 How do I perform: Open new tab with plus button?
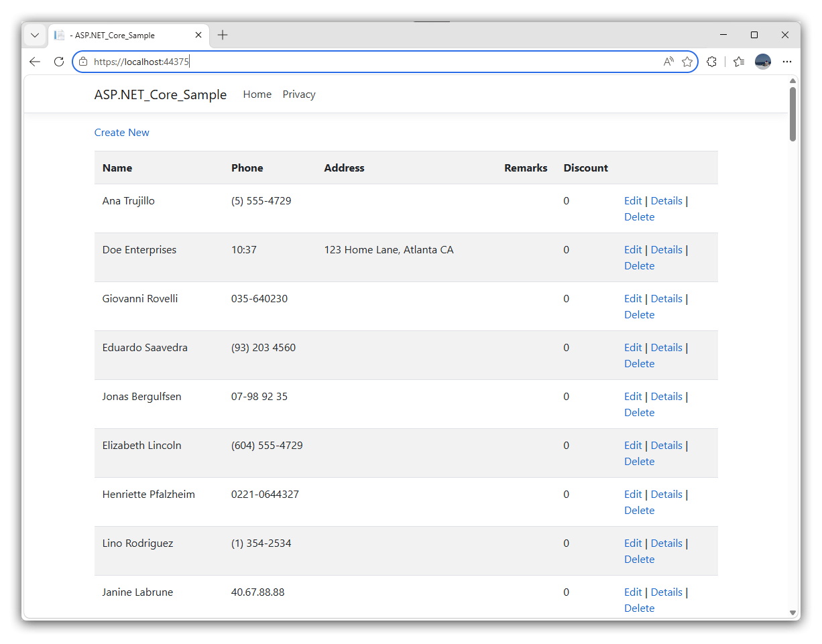click(223, 35)
